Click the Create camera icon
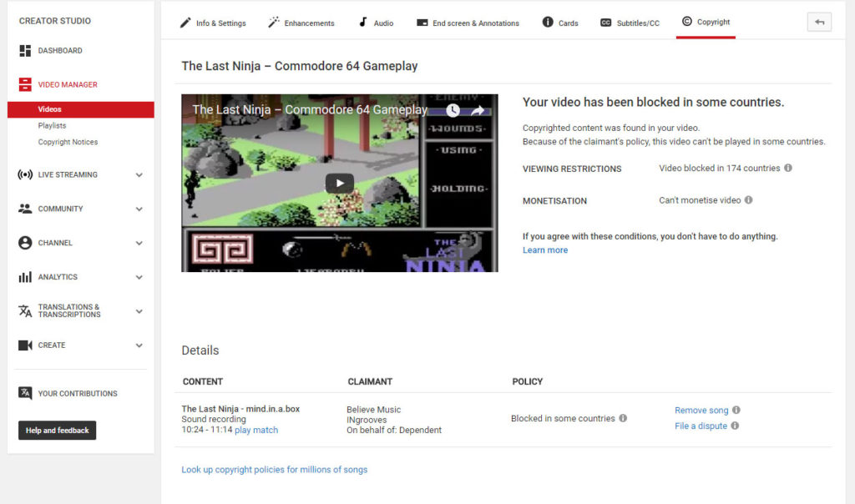The image size is (855, 504). tap(25, 345)
